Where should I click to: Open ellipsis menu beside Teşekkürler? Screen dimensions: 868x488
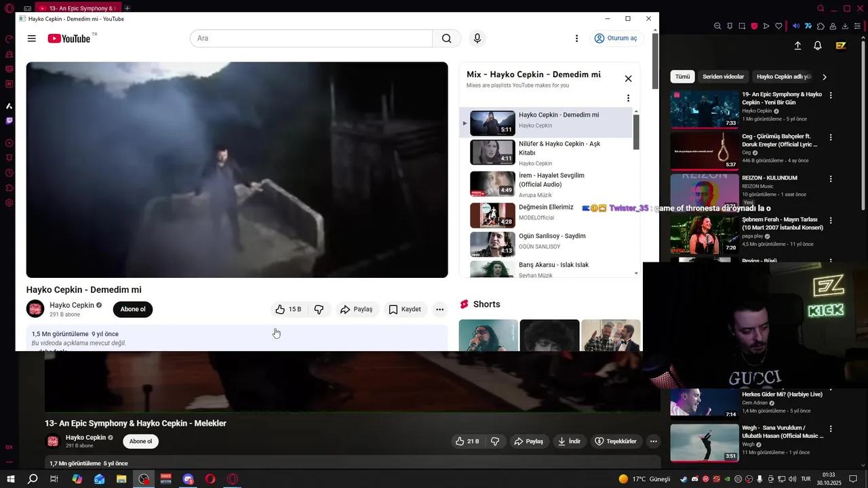coord(653,441)
